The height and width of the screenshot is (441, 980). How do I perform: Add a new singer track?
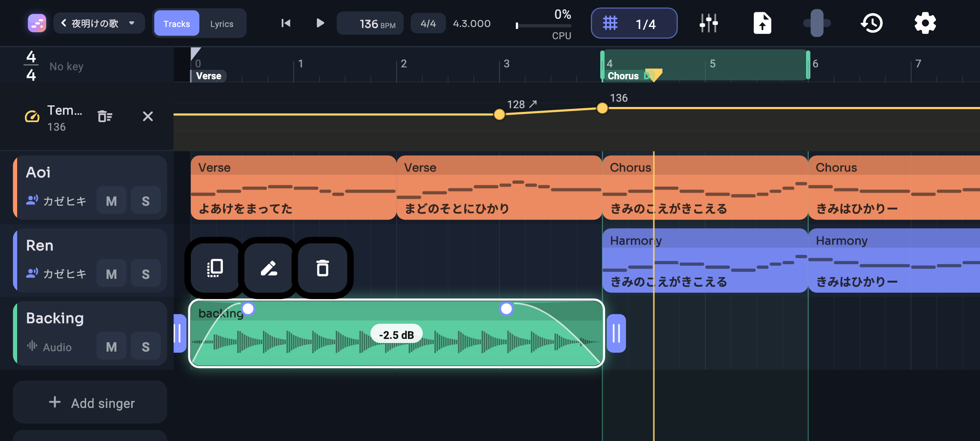[x=90, y=403]
